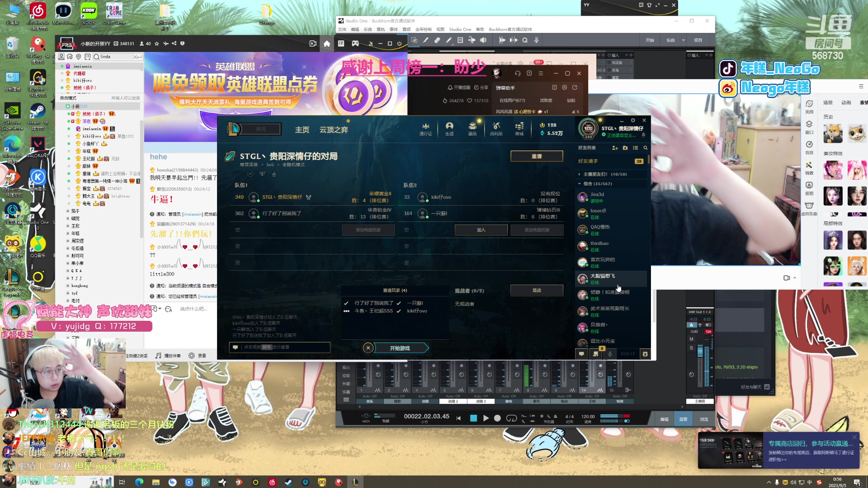Open the Auto: Off dropdown on 音乐 channel
Viewport: 868px width, 488px height.
click(x=369, y=396)
